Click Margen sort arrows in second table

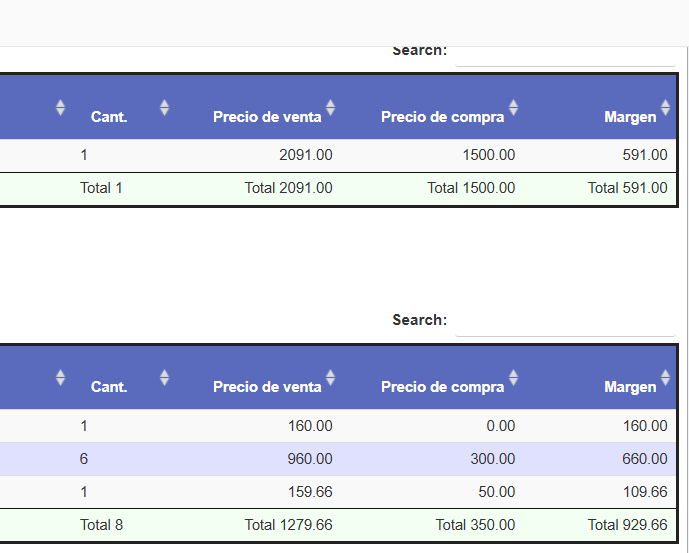[666, 377]
